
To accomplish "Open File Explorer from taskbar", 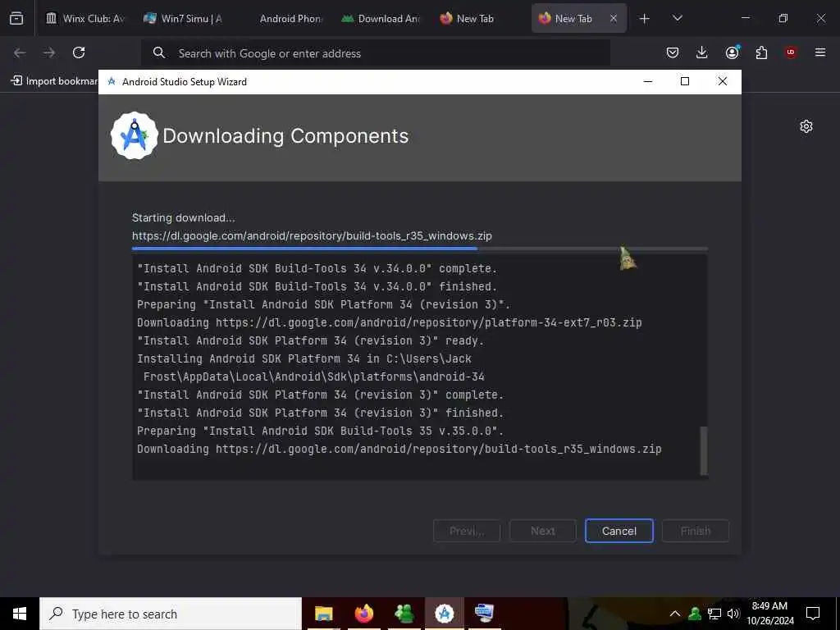I will coord(323,614).
